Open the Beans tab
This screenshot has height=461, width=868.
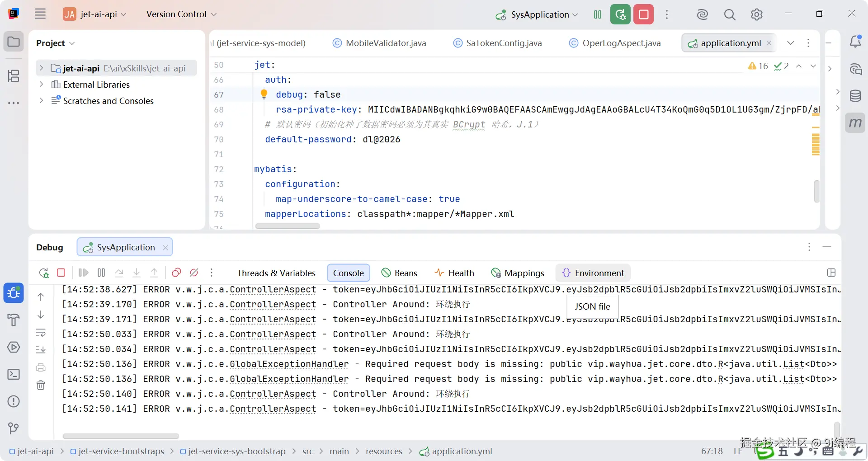399,273
